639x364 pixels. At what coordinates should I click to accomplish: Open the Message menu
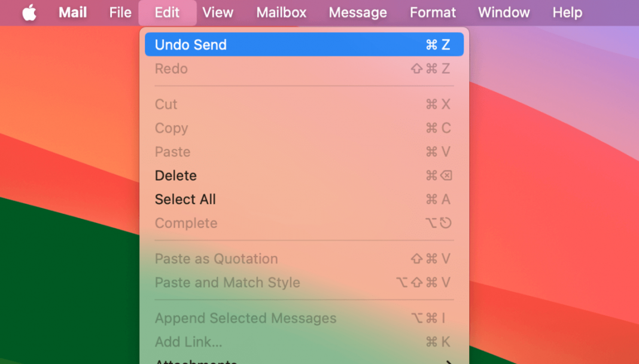click(x=357, y=12)
